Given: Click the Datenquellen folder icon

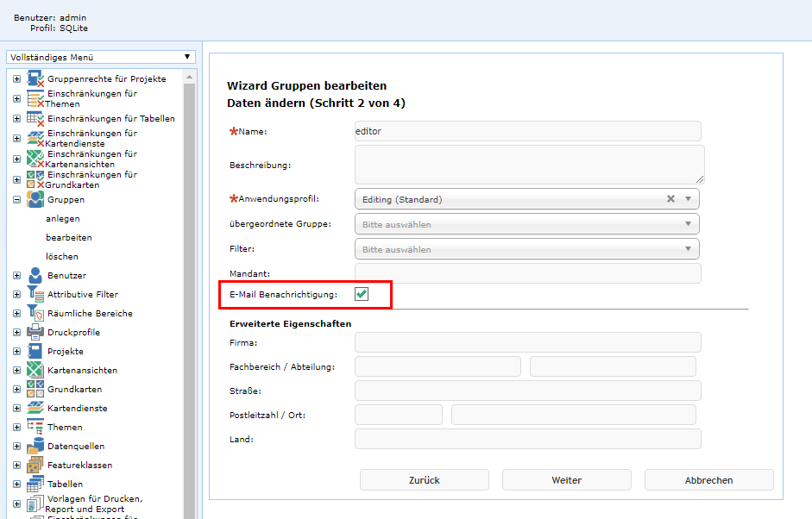Looking at the screenshot, I should (x=35, y=447).
